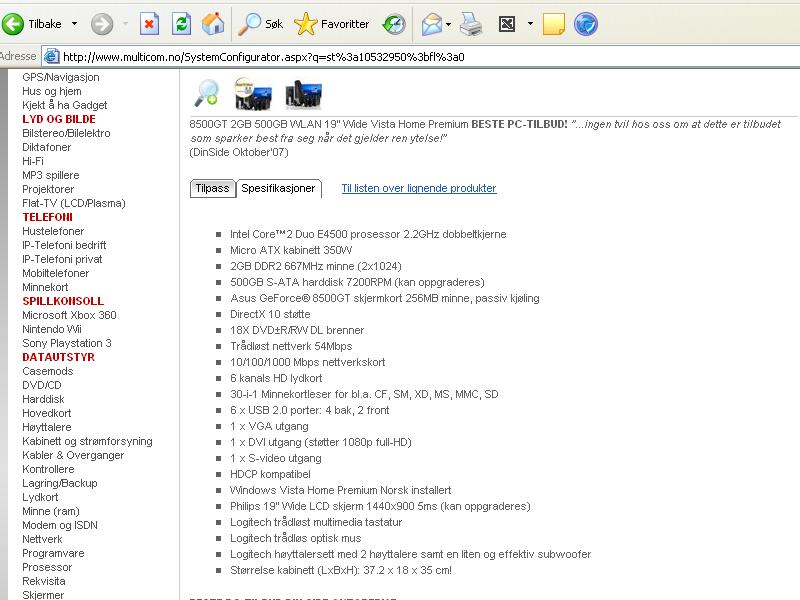Screen dimensions: 800x600
Task: Open Microsoft Xbox 360 category
Action: coord(69,315)
